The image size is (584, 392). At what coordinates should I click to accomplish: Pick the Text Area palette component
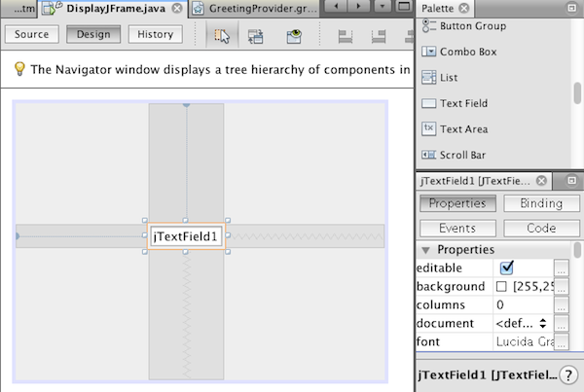(x=463, y=128)
